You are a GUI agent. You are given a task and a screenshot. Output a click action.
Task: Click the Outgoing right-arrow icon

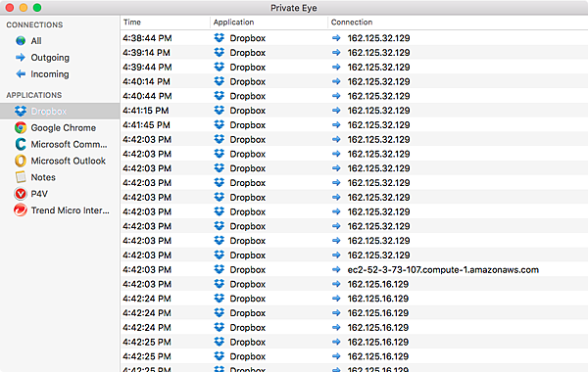(21, 58)
